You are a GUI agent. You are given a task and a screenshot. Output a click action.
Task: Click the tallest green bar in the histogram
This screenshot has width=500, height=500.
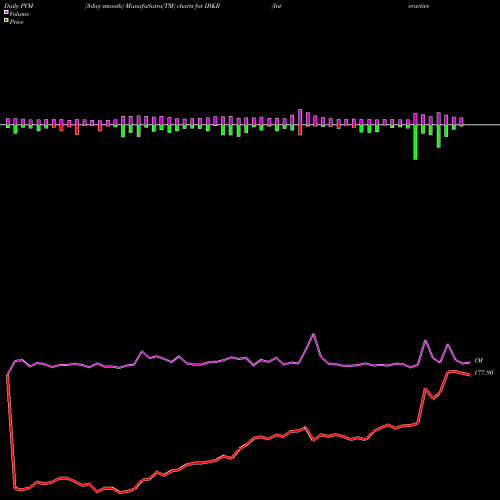[415, 142]
